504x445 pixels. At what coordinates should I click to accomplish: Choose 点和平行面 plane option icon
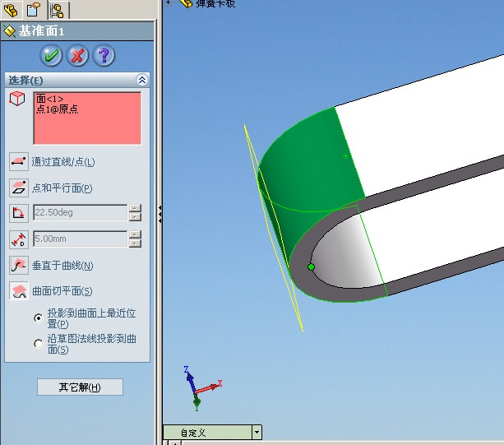19,188
